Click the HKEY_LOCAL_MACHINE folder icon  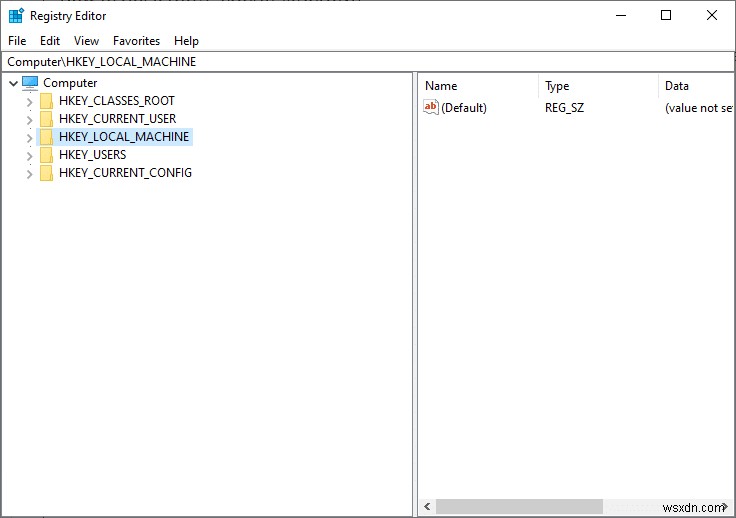point(46,137)
